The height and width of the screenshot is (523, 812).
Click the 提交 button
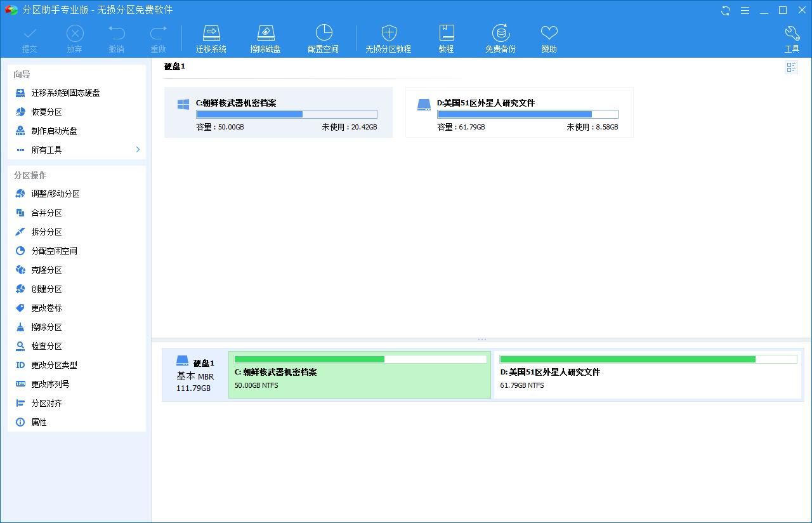pos(29,37)
